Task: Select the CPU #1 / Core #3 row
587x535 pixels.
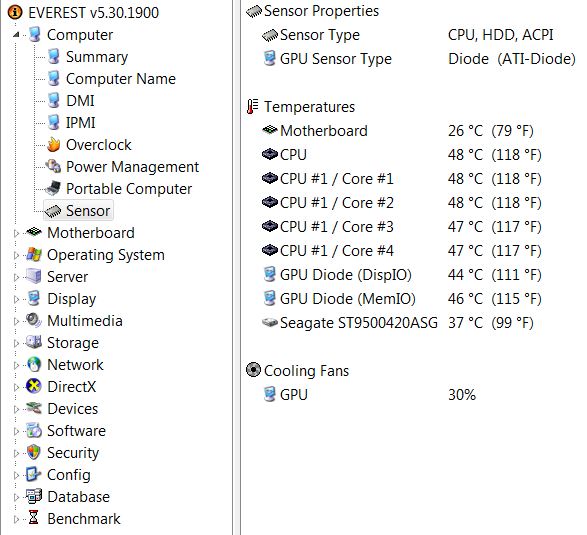Action: pos(402,227)
